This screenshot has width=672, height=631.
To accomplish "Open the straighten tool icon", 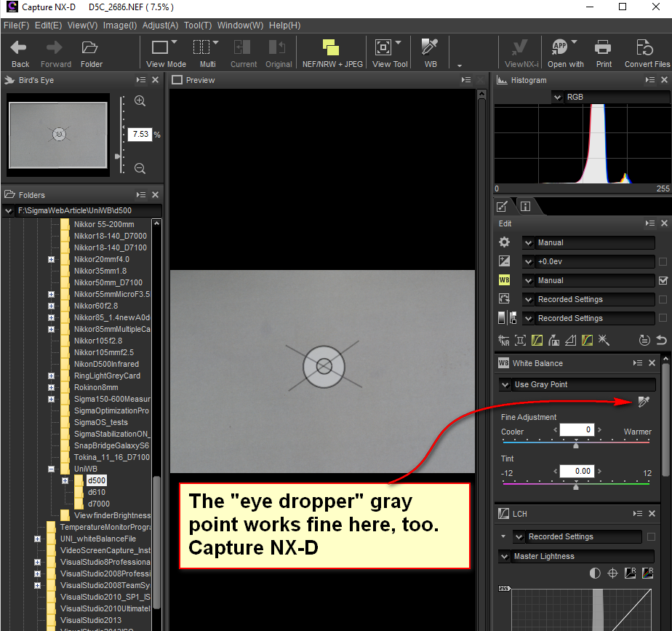I will tap(553, 341).
